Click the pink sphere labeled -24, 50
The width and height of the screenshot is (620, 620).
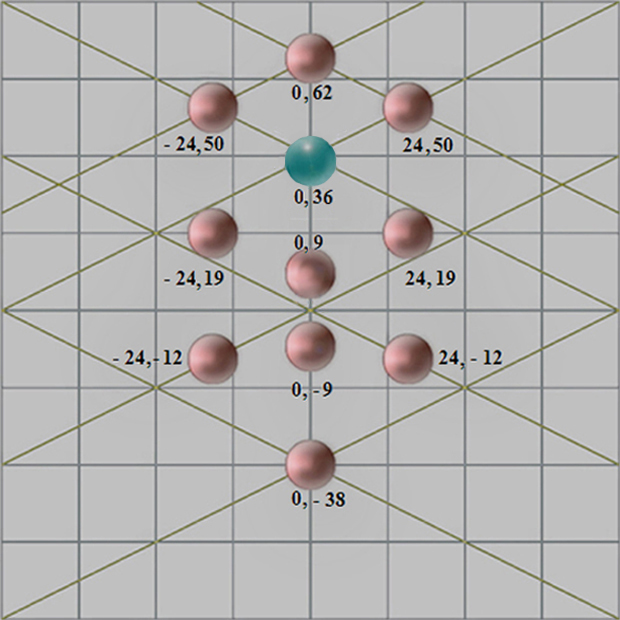tap(212, 106)
